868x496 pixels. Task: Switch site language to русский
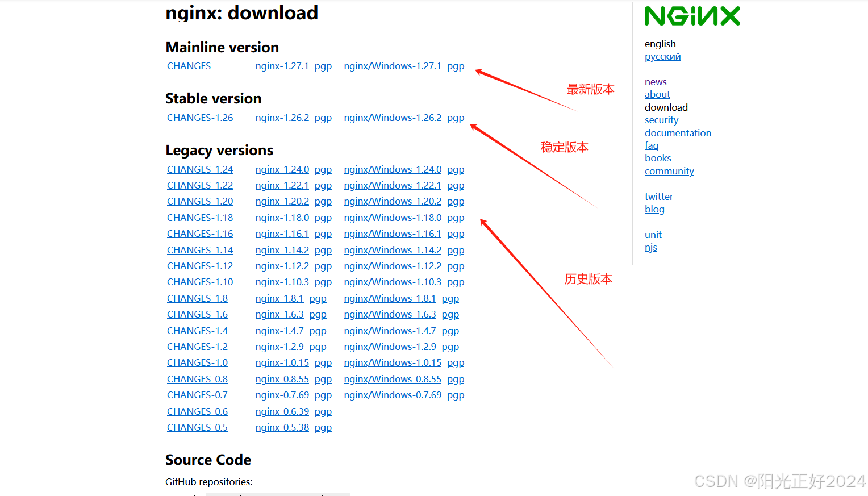(662, 57)
